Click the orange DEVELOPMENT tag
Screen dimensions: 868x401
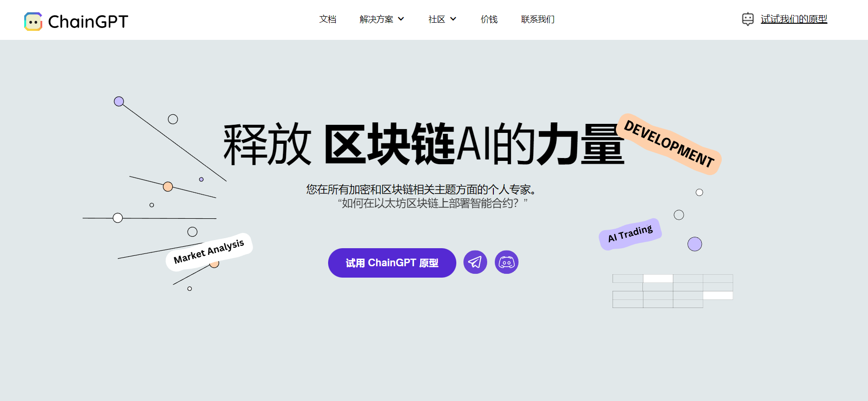(x=669, y=144)
